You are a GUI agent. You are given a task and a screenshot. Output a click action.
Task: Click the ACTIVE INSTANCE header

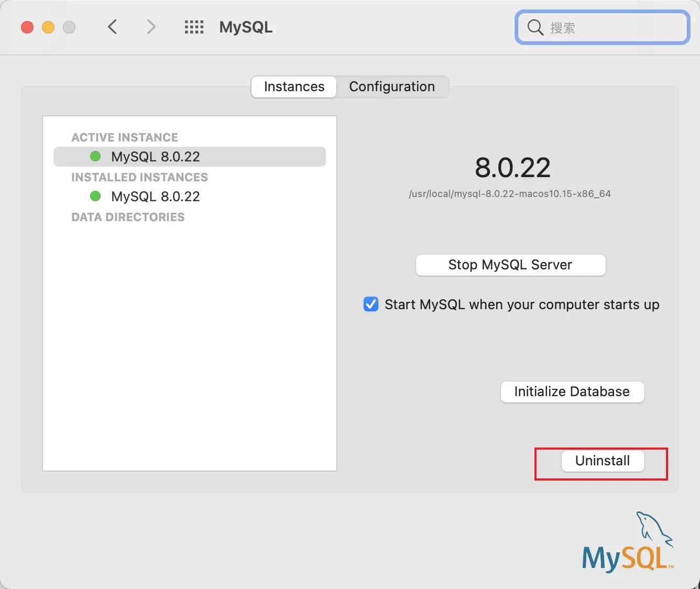pos(125,137)
